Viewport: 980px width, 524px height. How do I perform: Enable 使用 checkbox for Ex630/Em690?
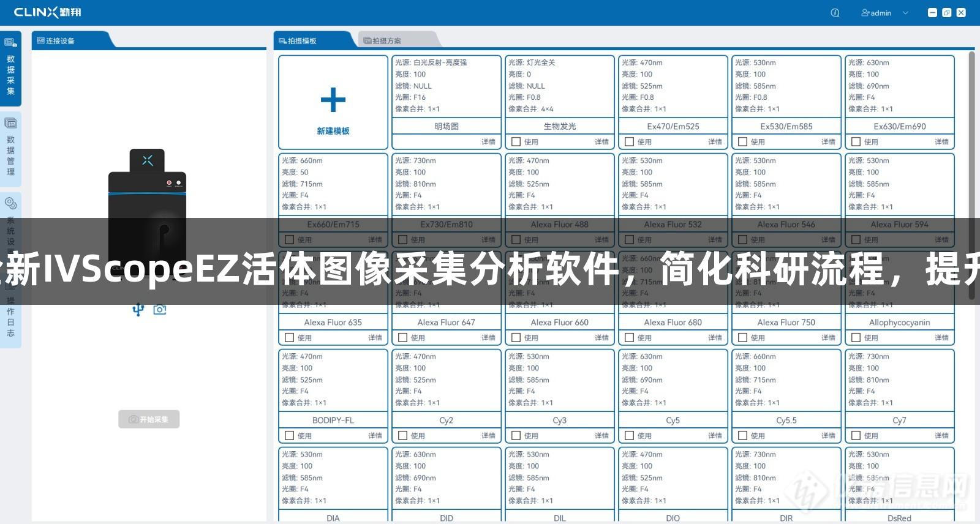(x=856, y=142)
